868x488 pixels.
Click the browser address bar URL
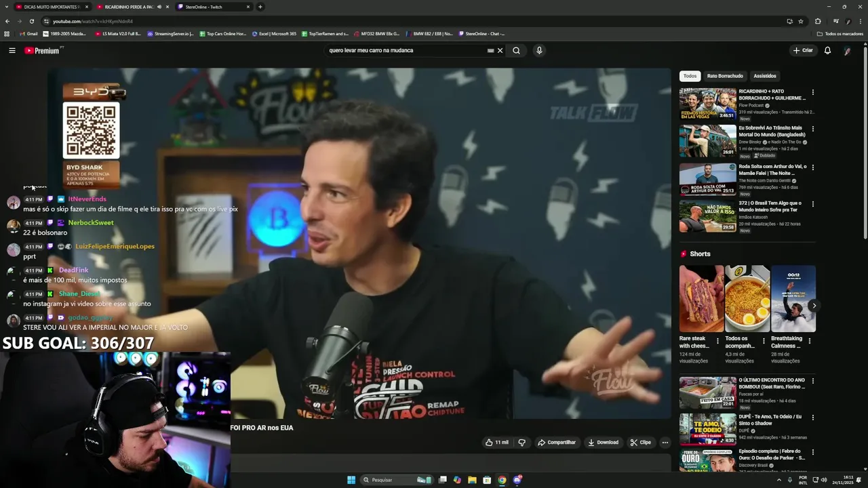point(93,21)
